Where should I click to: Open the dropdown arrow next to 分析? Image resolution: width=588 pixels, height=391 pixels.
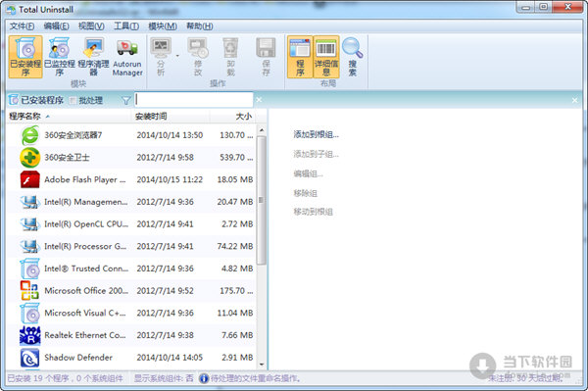(177, 56)
